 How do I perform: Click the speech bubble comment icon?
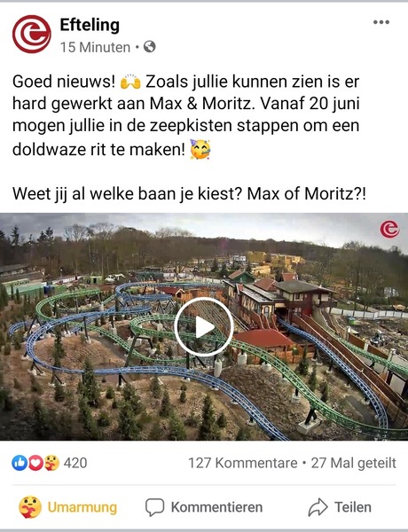pyautogui.click(x=155, y=507)
